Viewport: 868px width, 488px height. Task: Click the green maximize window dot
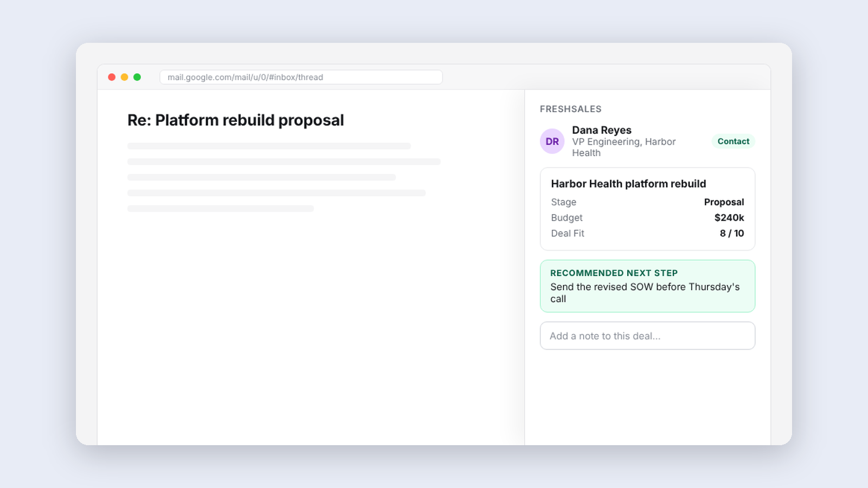pyautogui.click(x=137, y=77)
